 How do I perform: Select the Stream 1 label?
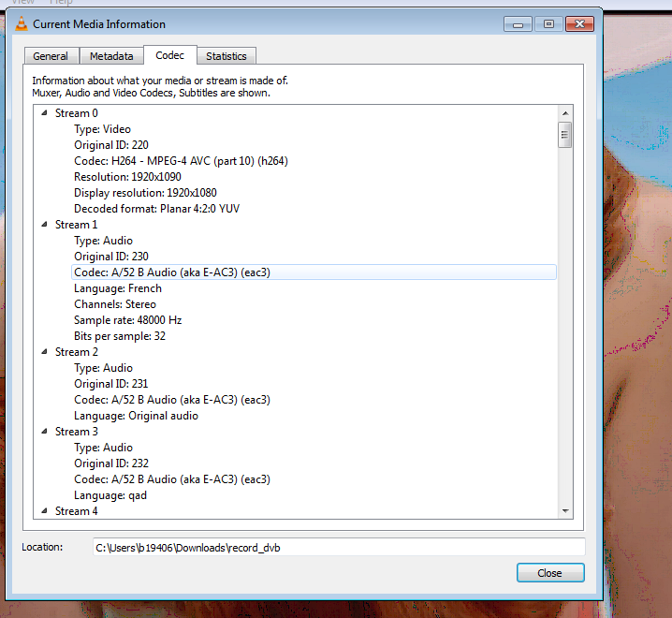point(77,225)
